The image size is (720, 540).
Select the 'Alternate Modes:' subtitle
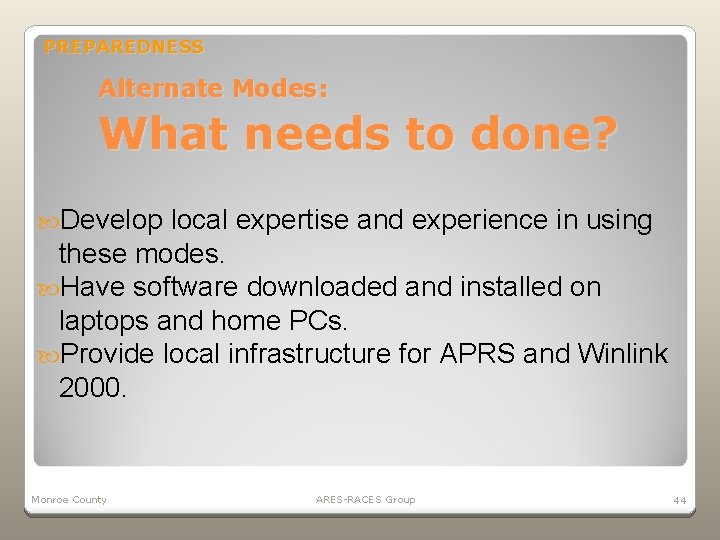coord(214,88)
